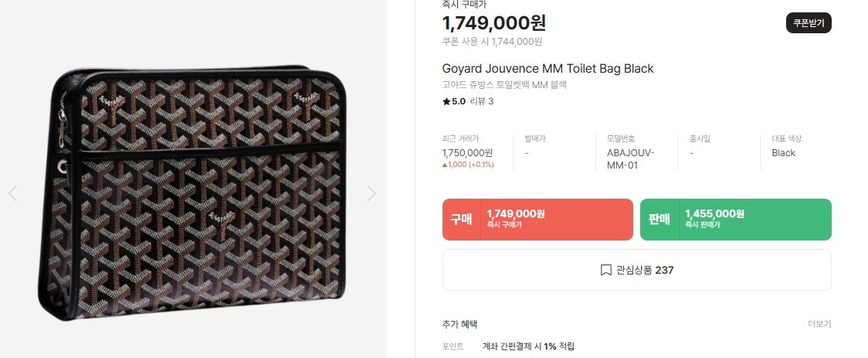Click the 5.0 star rating icon
The image size is (868, 358).
[x=446, y=101]
